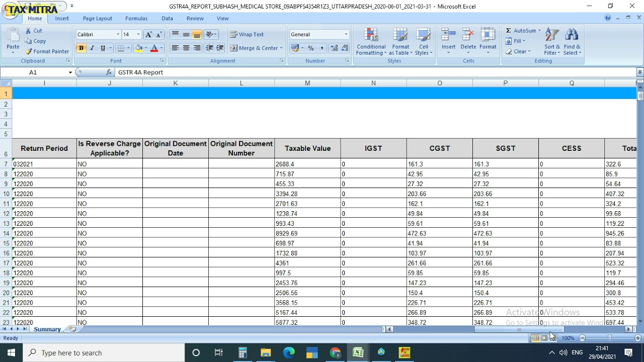Open Cell Styles gallery
The image size is (644, 362).
424,42
